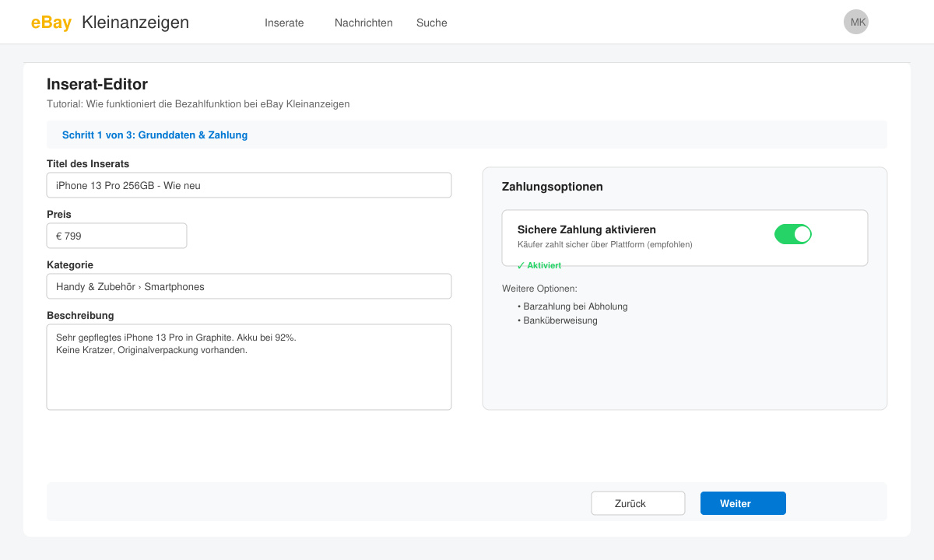Click the Zahlungsoptionen heading
934x560 pixels.
point(553,187)
